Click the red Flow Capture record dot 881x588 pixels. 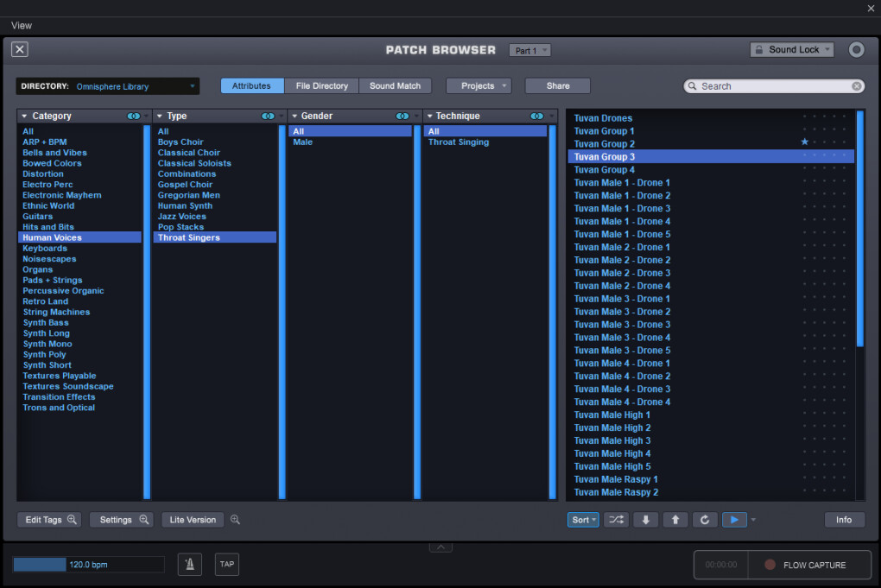click(x=770, y=565)
